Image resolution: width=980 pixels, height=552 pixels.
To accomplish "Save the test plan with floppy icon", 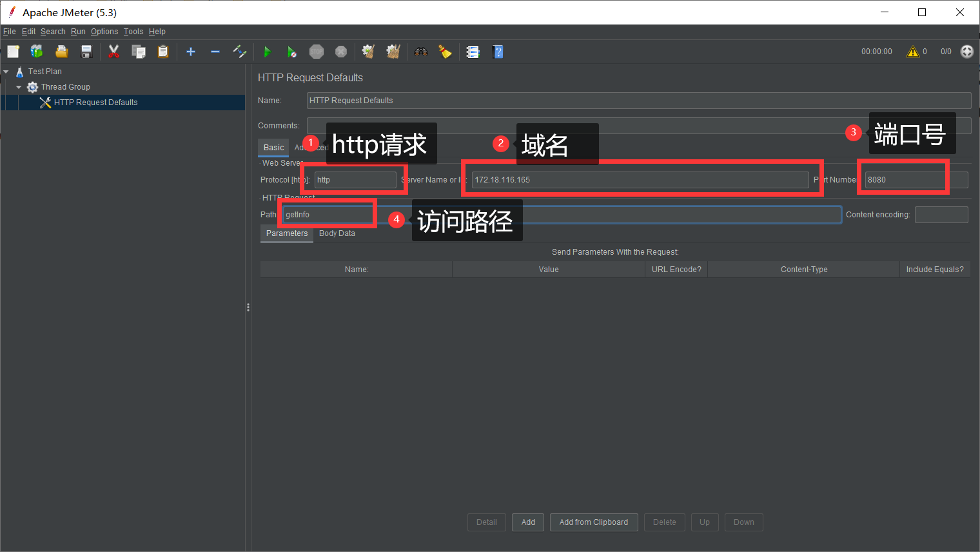I will pyautogui.click(x=86, y=52).
